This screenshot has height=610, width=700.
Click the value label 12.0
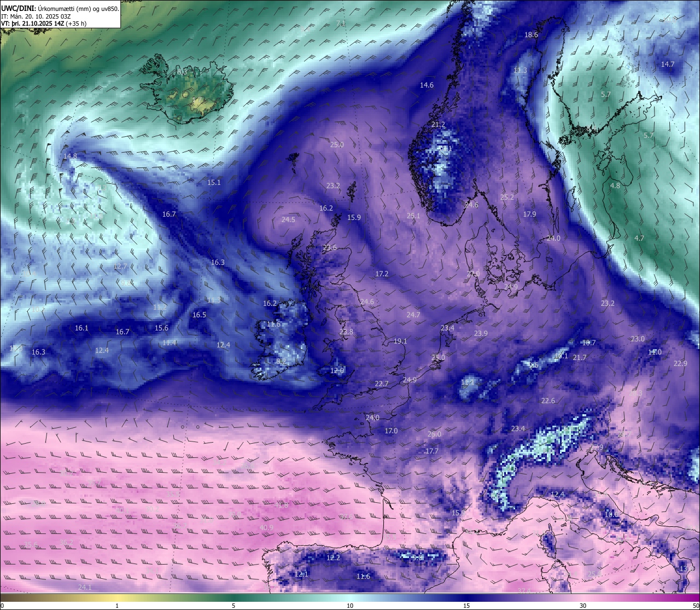click(x=337, y=371)
